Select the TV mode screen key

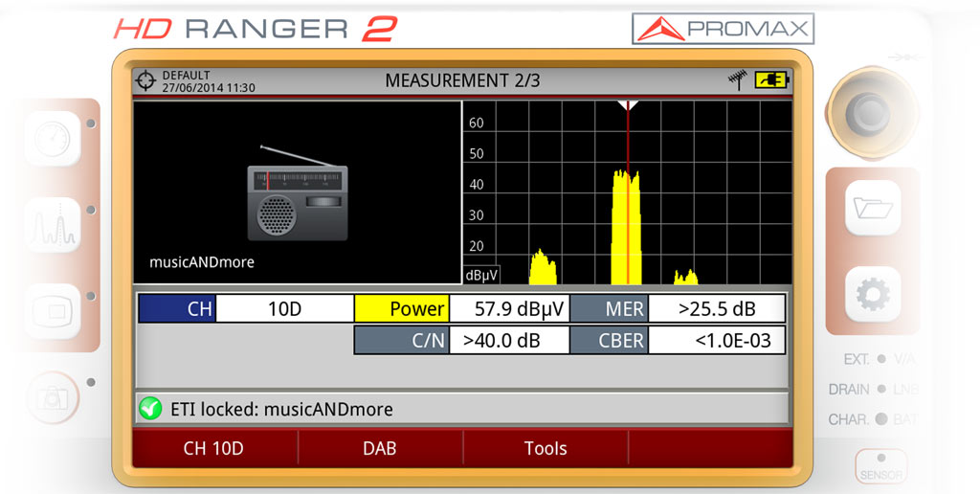(x=53, y=311)
